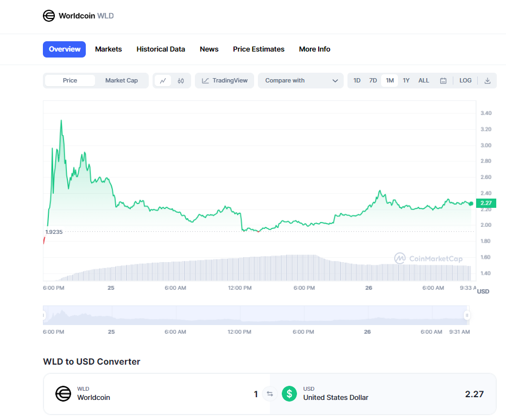Image resolution: width=506 pixels, height=420 pixels.
Task: Click the WLD to USD Converter heading
Action: point(92,361)
